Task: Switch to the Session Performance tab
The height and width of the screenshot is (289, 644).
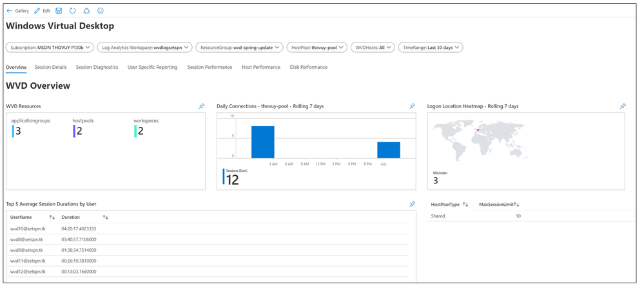Action: point(210,67)
